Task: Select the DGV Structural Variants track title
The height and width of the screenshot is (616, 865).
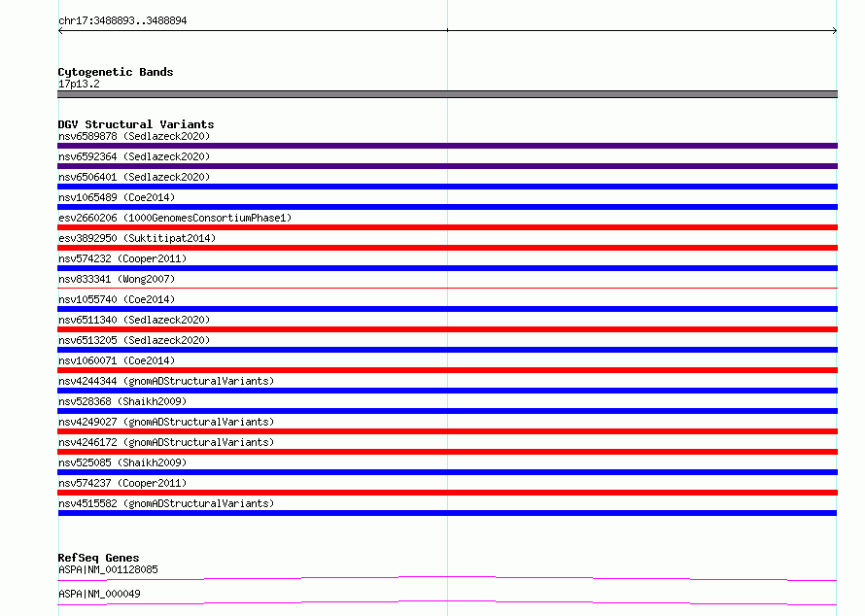Action: (136, 124)
